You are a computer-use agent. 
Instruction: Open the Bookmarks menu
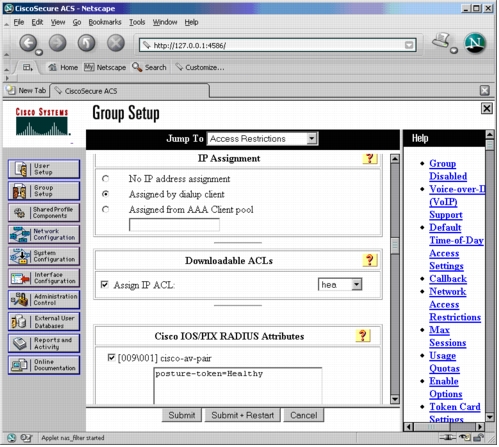click(105, 22)
